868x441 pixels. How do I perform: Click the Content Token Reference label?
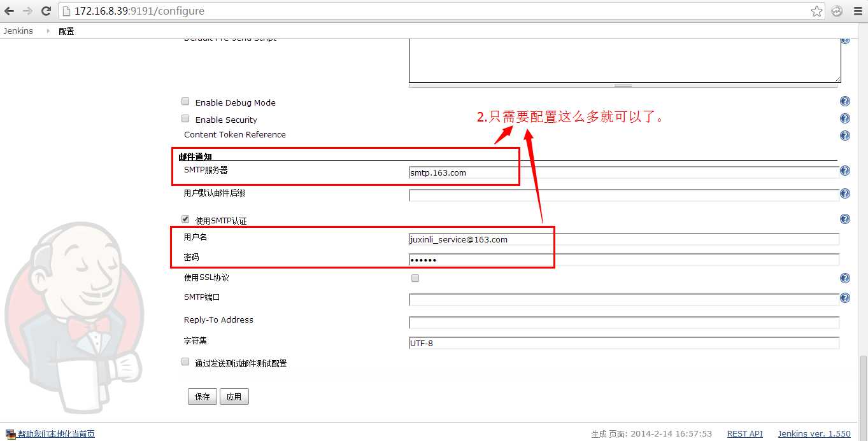235,134
